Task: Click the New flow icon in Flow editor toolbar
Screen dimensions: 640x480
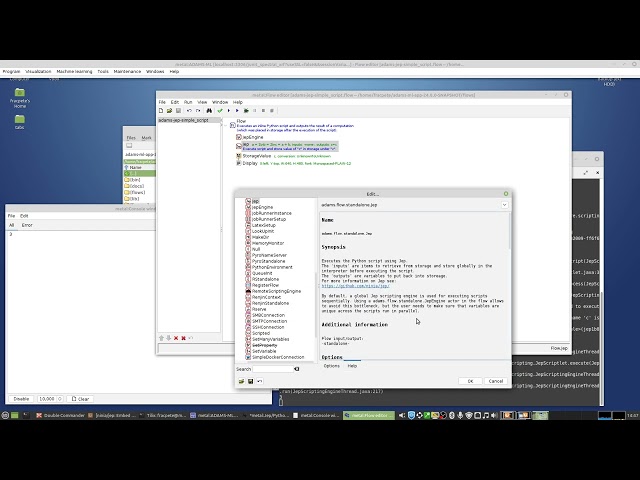Action: tap(161, 111)
